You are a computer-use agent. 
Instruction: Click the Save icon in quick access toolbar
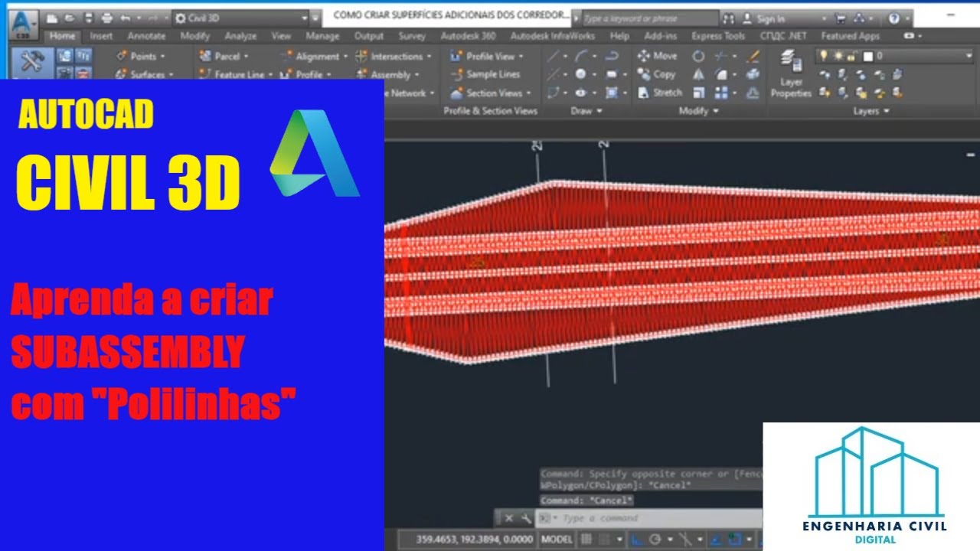coord(88,18)
